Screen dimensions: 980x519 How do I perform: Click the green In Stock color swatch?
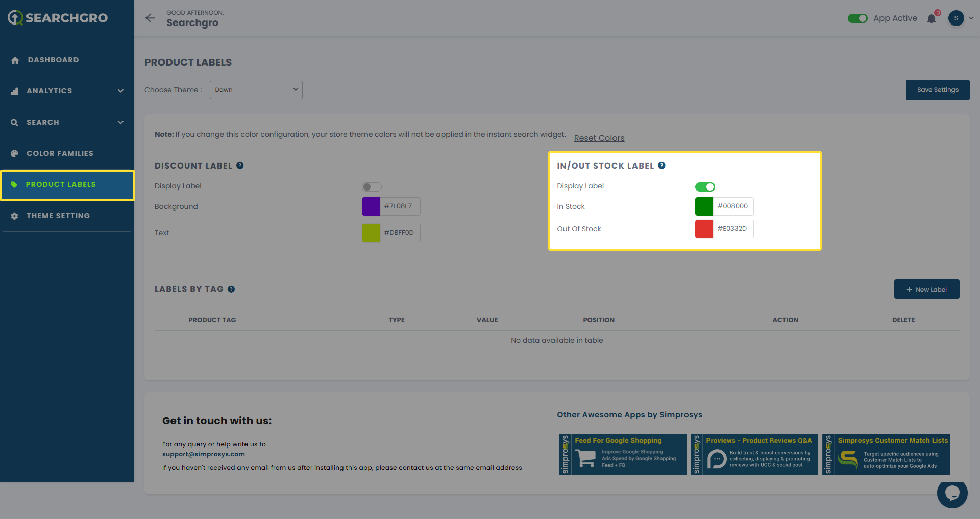tap(704, 206)
